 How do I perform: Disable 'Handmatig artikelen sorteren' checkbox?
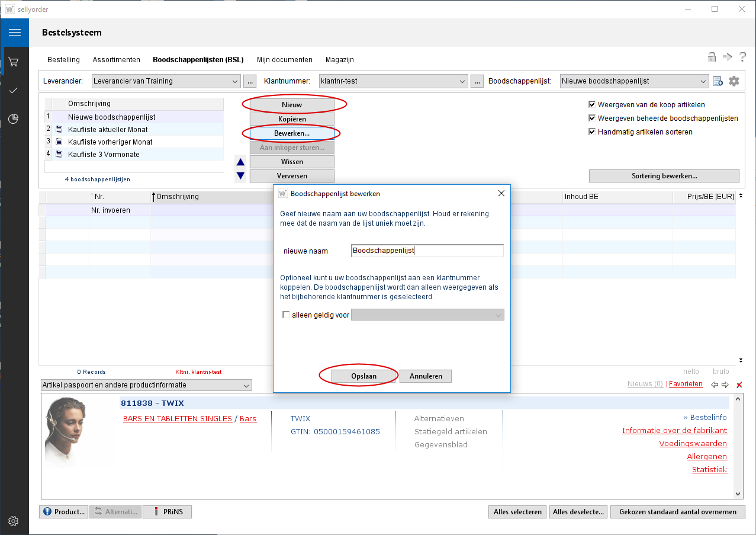(592, 132)
